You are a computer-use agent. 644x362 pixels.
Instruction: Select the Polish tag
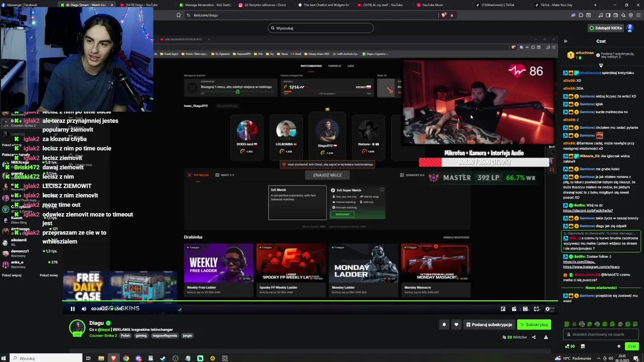[x=125, y=335]
